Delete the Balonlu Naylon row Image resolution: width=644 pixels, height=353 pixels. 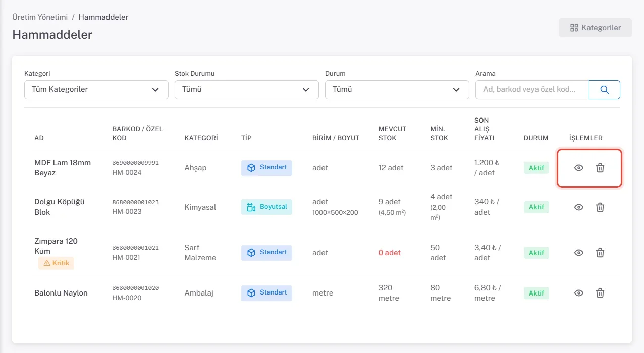pos(600,293)
